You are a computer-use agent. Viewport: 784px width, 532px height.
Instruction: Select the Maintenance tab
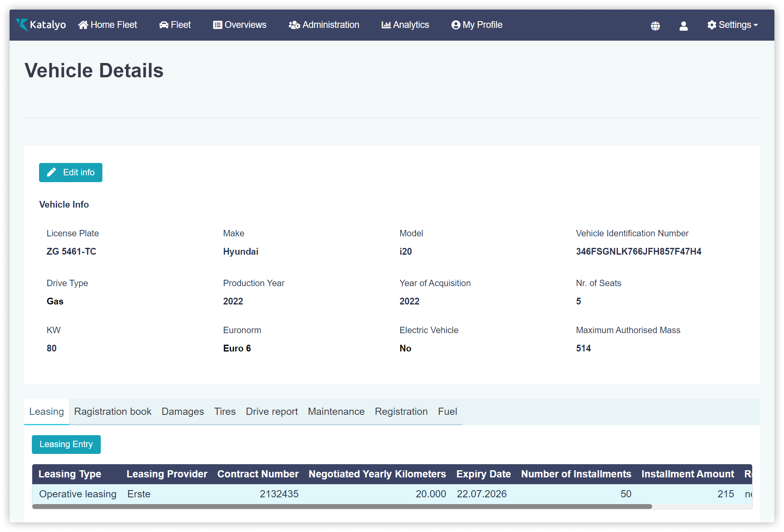click(336, 412)
